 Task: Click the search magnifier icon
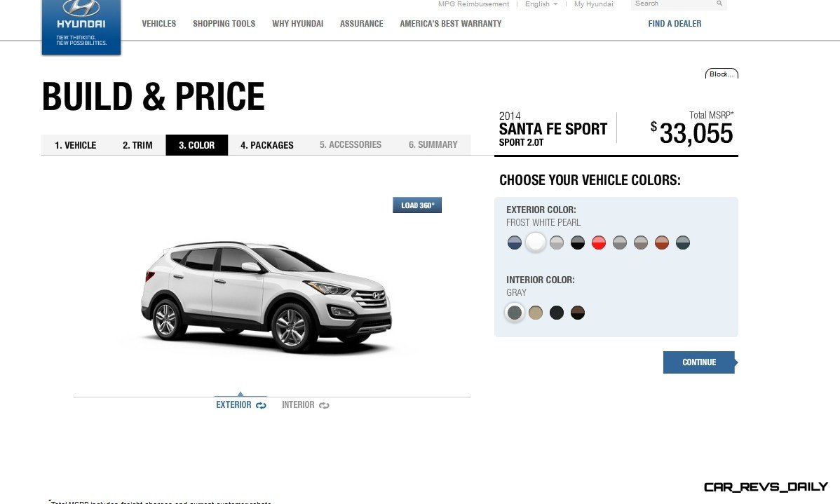tap(719, 4)
